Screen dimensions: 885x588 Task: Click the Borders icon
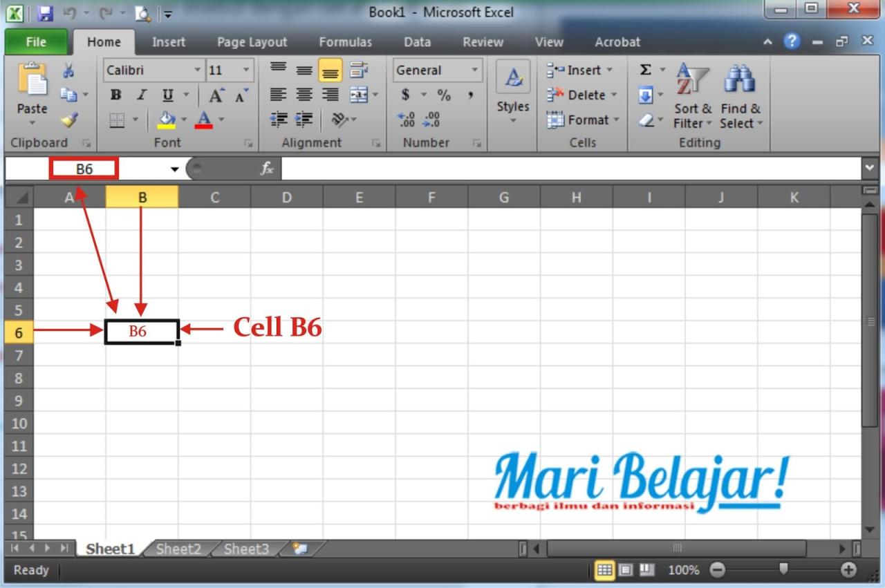coord(118,120)
